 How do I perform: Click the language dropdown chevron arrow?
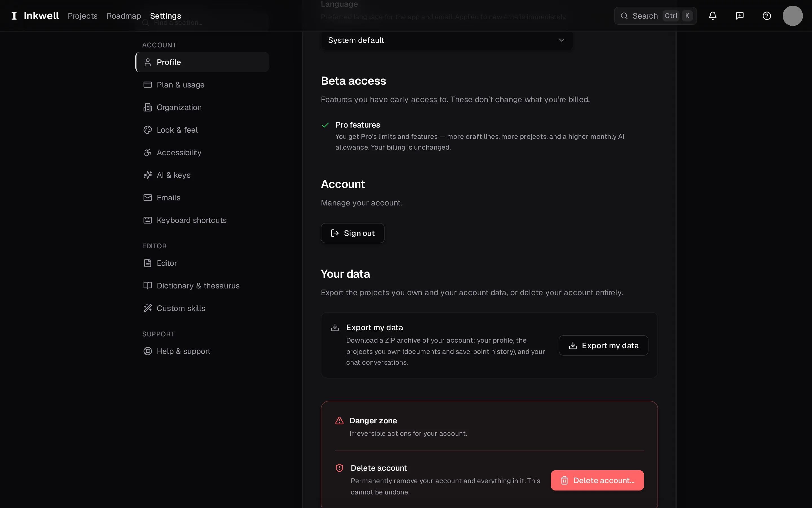click(x=561, y=40)
